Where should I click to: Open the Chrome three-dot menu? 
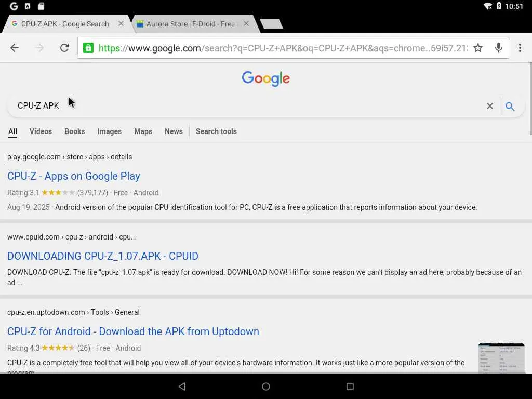[520, 48]
